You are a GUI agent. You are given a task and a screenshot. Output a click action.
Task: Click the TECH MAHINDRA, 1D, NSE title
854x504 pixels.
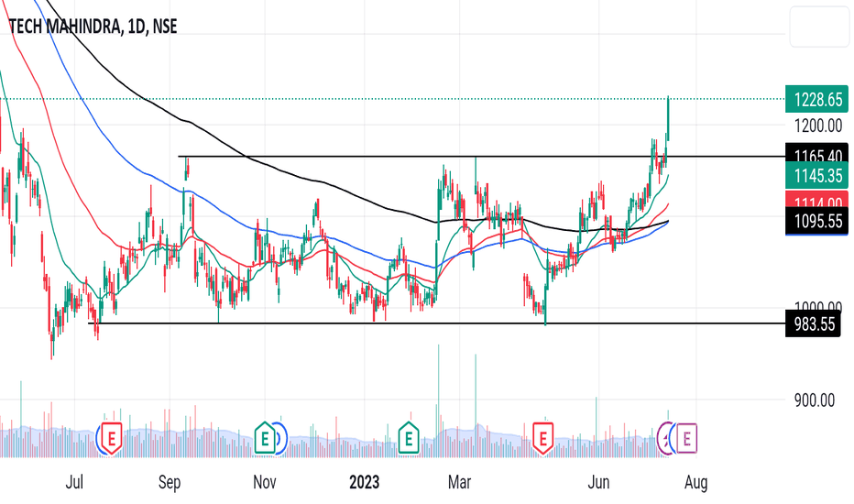click(x=93, y=27)
